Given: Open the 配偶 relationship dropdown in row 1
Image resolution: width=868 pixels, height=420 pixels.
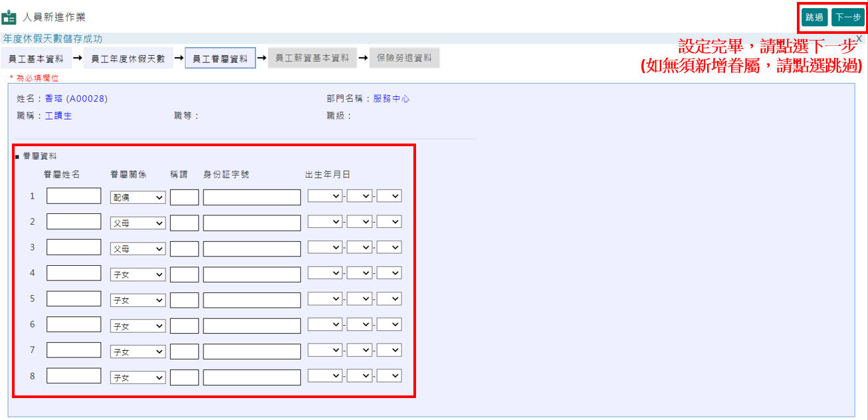Looking at the screenshot, I should point(138,196).
